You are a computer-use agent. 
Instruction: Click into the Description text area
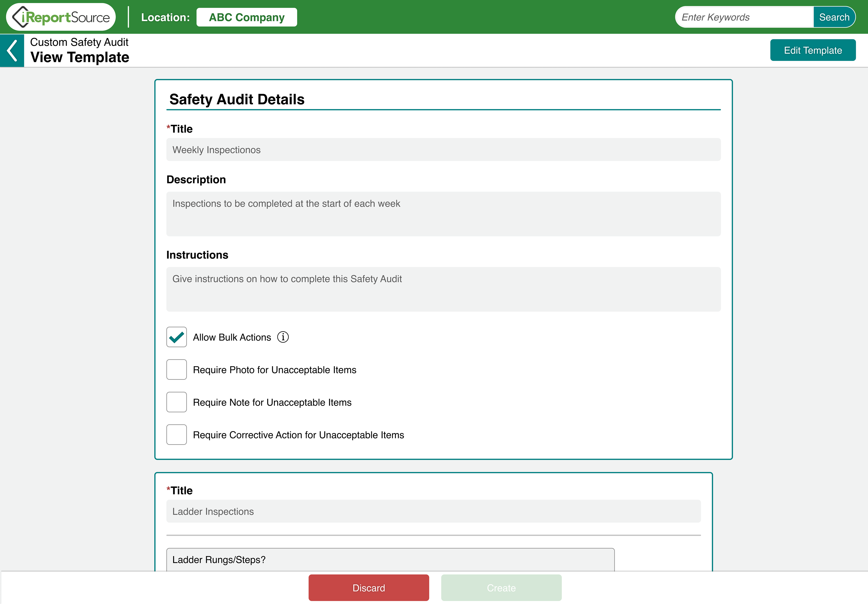(x=443, y=214)
